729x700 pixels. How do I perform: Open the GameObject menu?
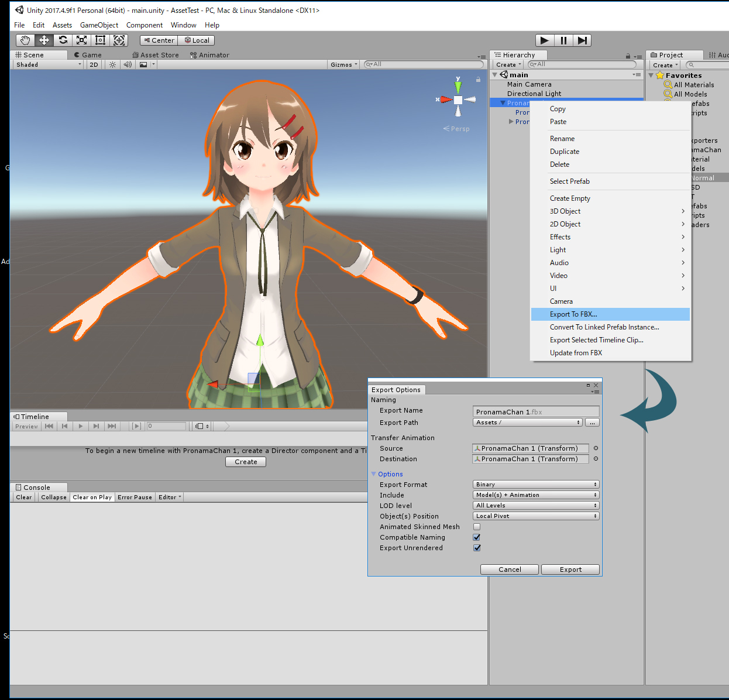point(99,25)
